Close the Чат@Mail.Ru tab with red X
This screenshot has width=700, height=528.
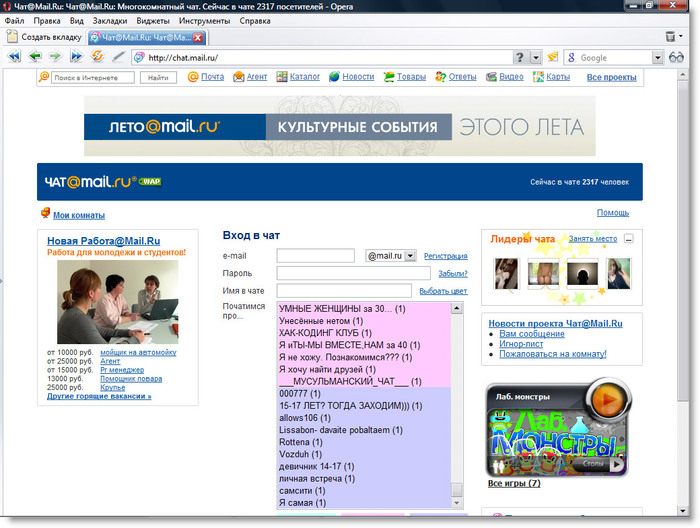coord(198,37)
